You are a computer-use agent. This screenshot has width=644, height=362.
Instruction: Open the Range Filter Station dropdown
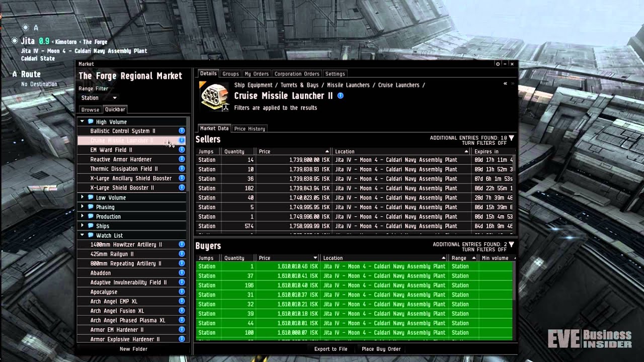click(99, 98)
